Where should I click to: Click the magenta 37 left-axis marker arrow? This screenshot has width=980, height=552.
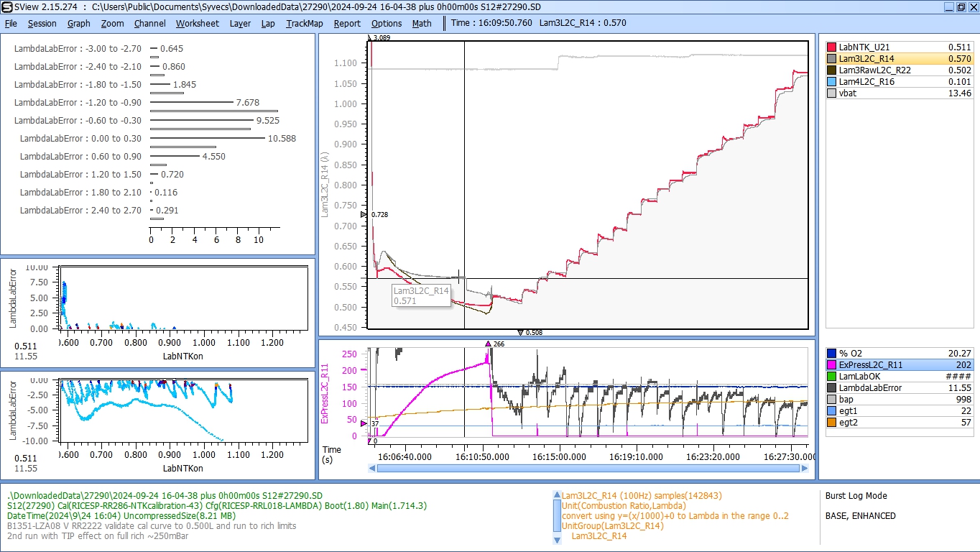click(x=364, y=424)
